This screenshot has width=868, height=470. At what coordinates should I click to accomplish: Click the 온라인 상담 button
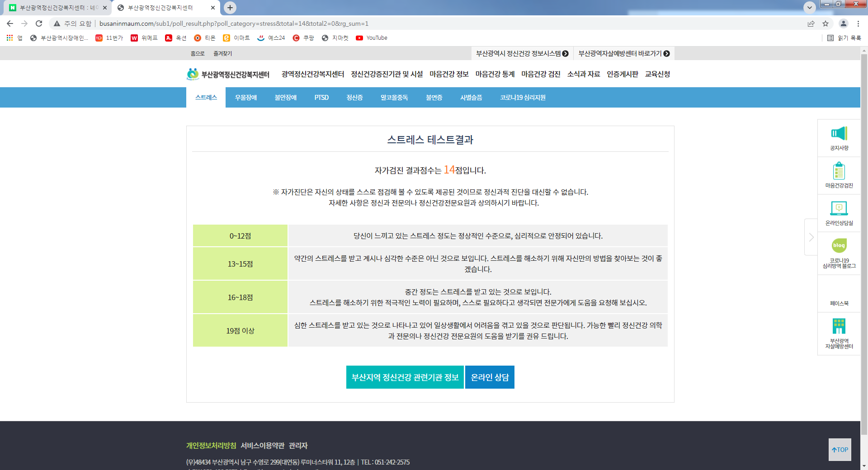[x=490, y=377]
